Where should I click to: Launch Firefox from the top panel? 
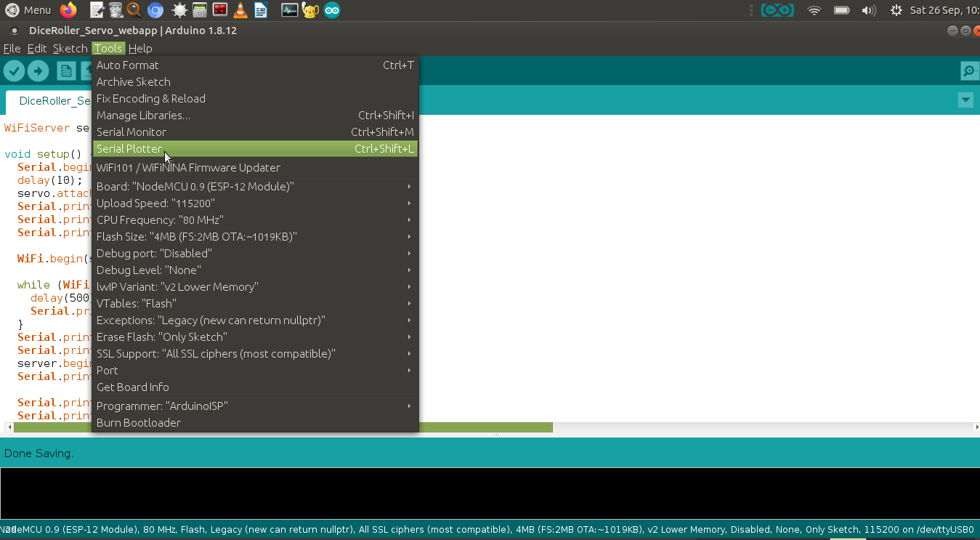68,10
